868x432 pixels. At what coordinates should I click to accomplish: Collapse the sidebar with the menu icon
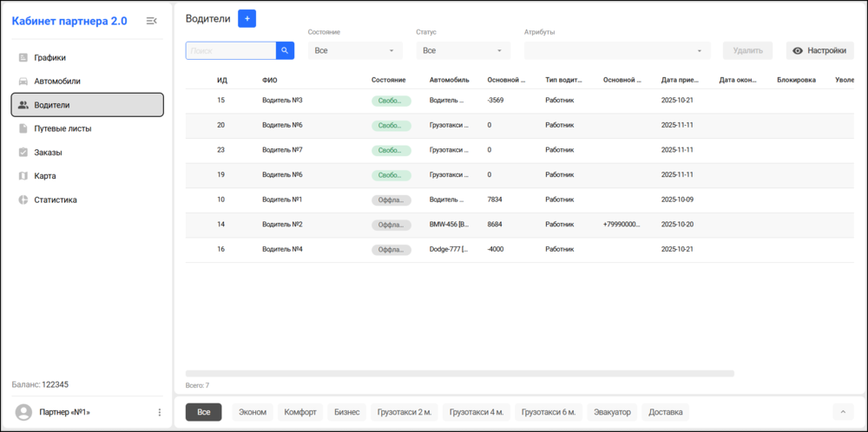point(151,21)
